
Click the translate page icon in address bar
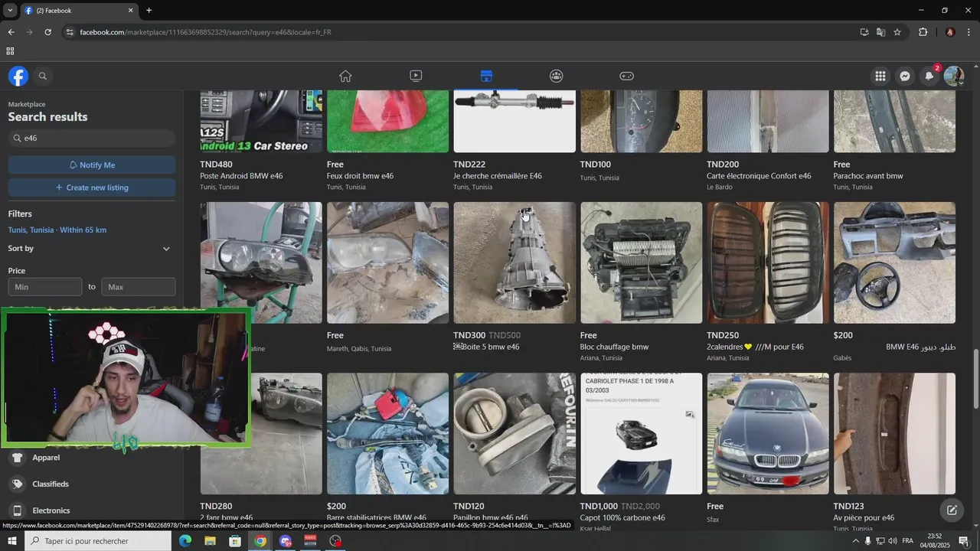[880, 32]
